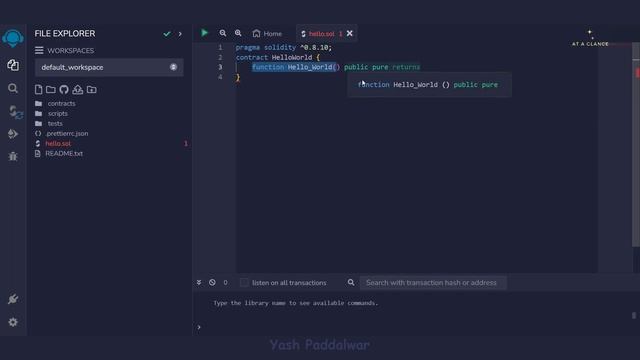Create a new folder icon
The height and width of the screenshot is (360, 640).
pos(51,89)
